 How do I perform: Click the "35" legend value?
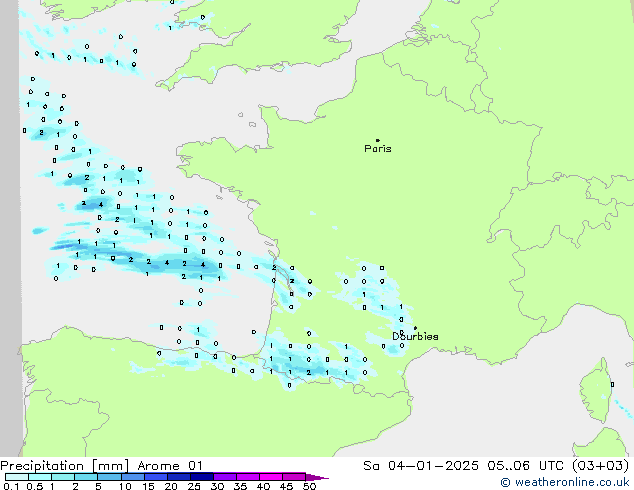(240, 486)
